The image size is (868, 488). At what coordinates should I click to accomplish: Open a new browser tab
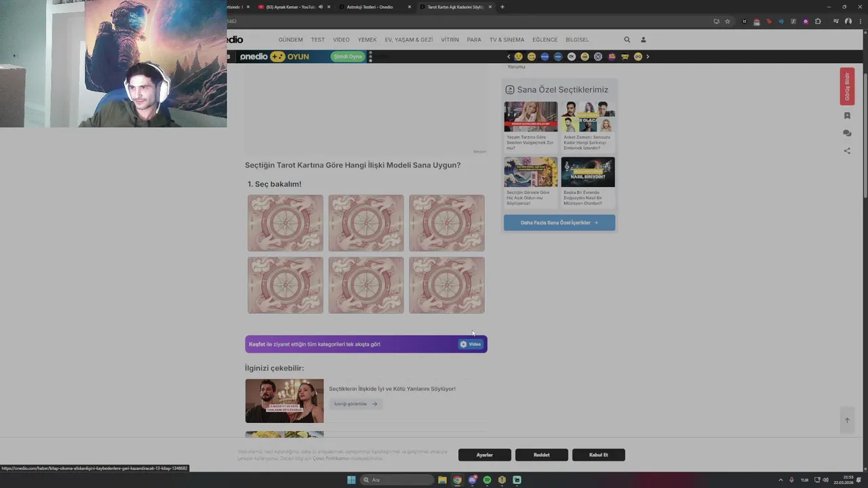[502, 7]
